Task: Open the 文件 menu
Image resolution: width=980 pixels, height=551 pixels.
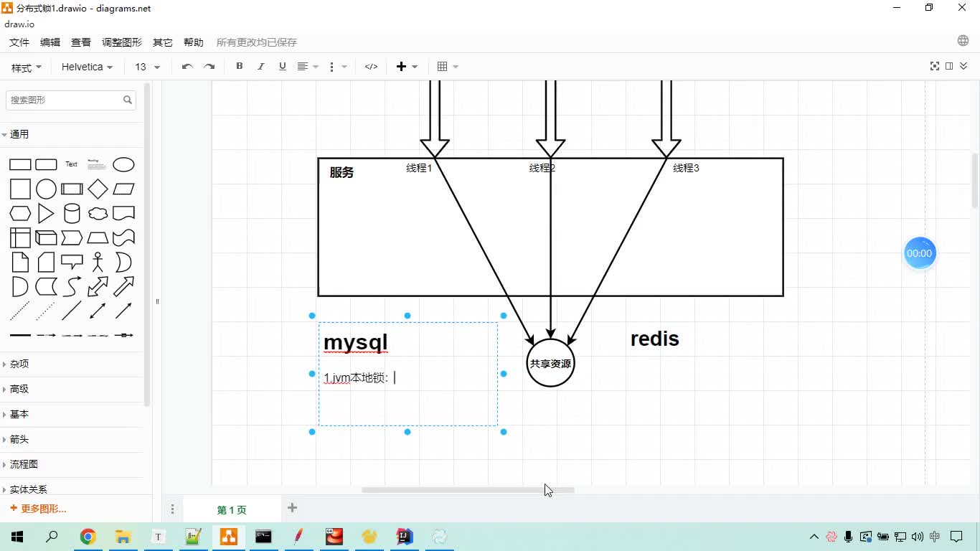Action: [x=19, y=42]
